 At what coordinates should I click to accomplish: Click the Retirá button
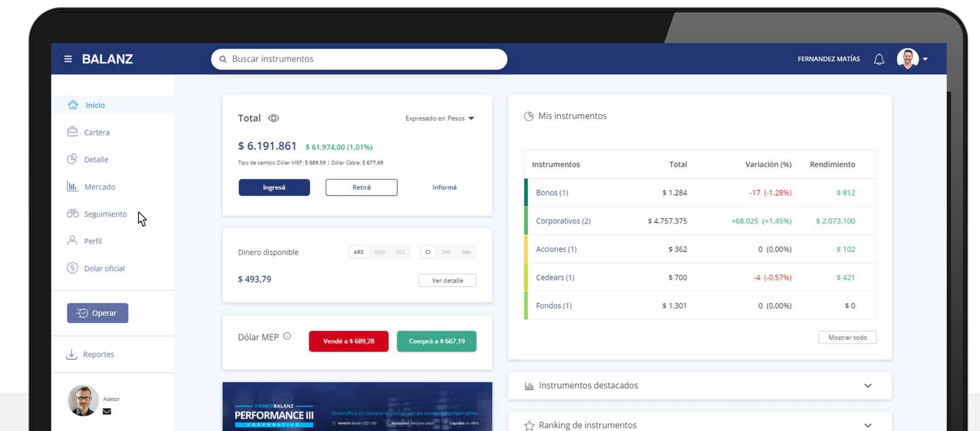(x=361, y=187)
